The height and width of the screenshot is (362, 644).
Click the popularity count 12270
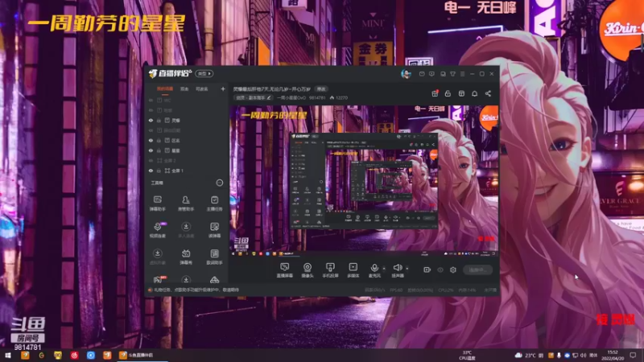click(341, 97)
